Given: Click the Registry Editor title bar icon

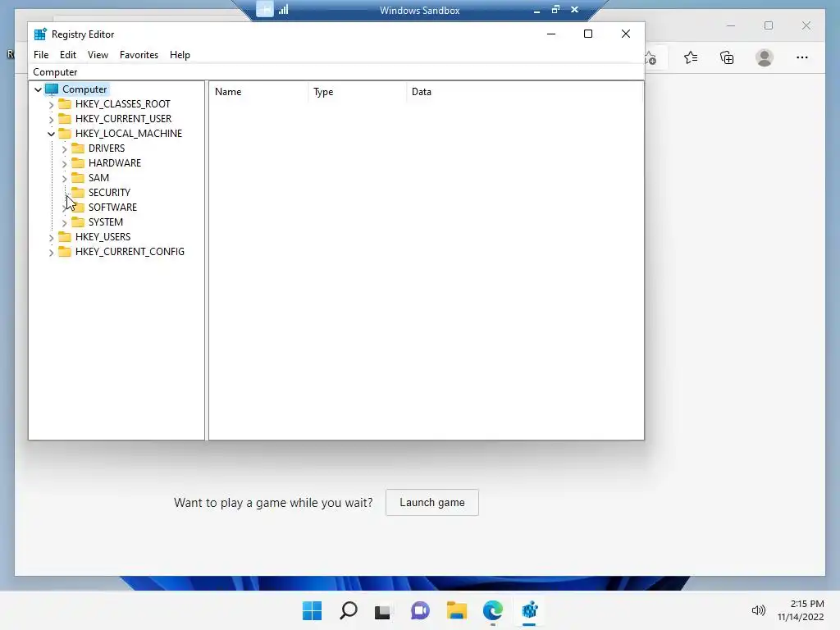Looking at the screenshot, I should pyautogui.click(x=40, y=34).
